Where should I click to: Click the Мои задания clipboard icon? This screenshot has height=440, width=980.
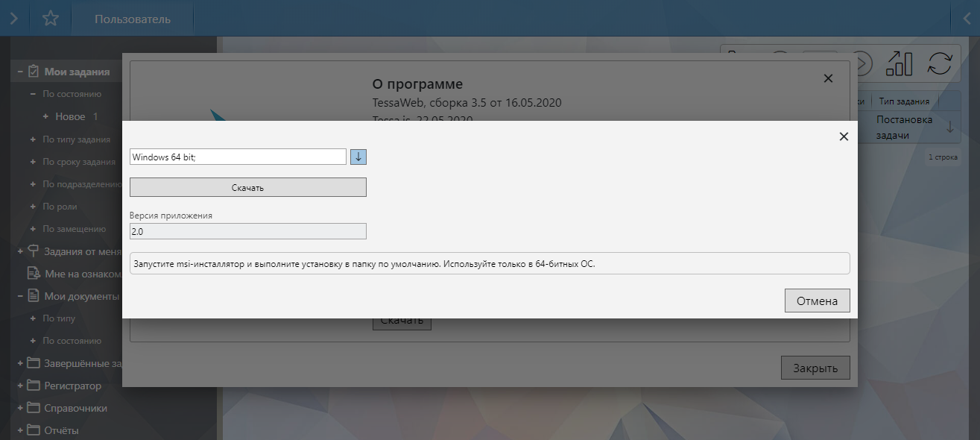point(34,72)
